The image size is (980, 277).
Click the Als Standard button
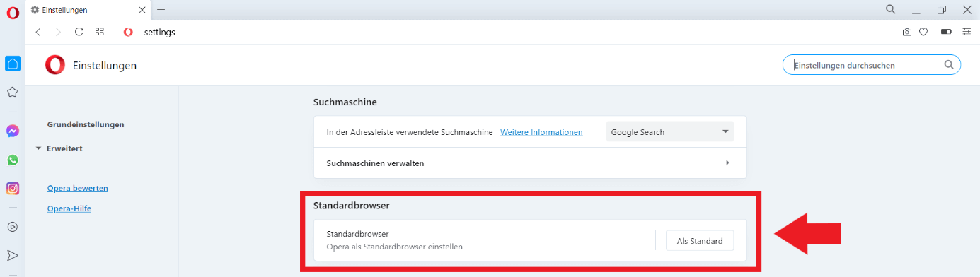[x=700, y=241]
